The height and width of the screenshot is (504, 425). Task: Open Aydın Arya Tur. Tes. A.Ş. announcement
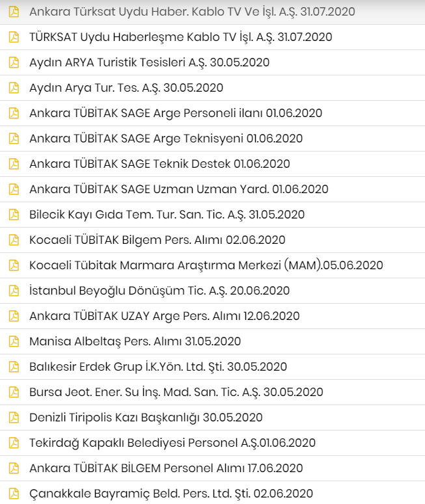126,88
